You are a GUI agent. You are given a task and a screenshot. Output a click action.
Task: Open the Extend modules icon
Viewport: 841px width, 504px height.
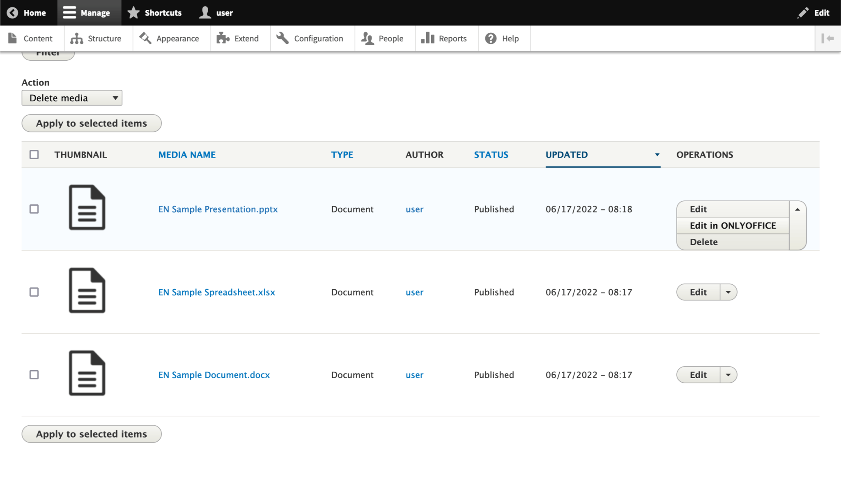tap(223, 38)
